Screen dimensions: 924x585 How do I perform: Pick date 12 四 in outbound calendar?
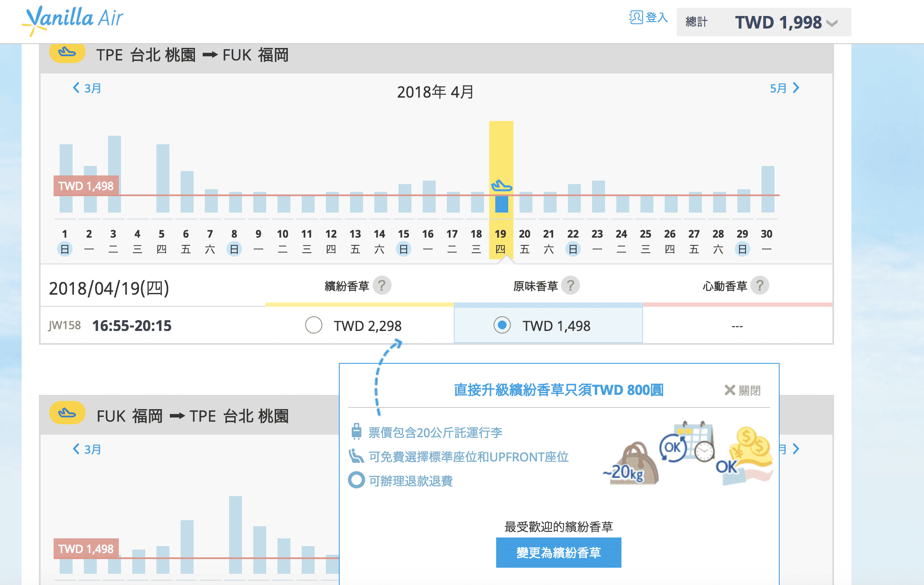point(331,241)
